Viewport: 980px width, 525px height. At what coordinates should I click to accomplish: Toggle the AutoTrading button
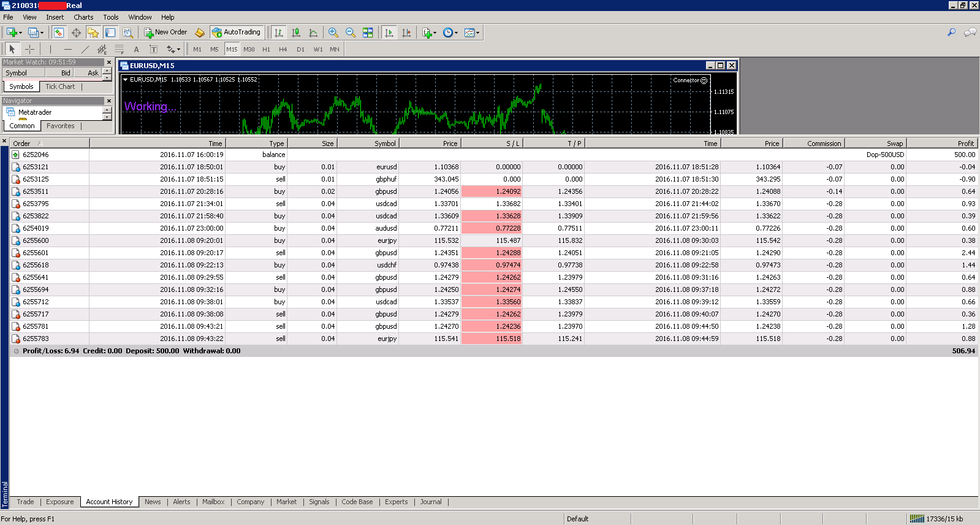[237, 33]
